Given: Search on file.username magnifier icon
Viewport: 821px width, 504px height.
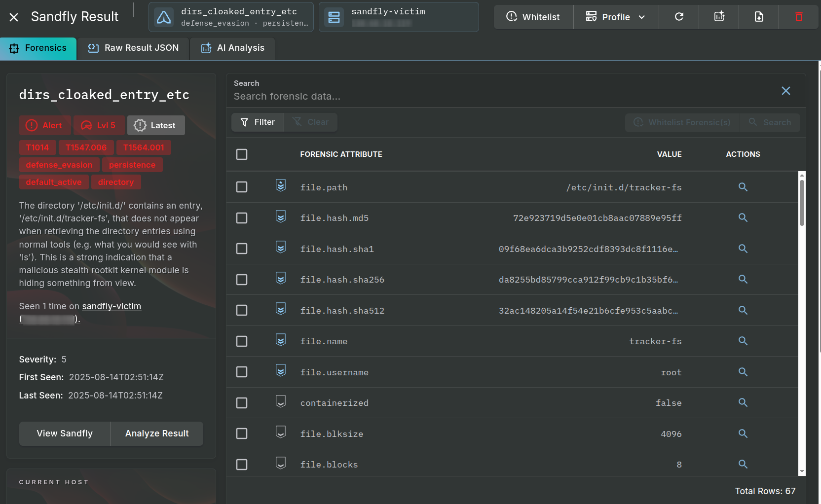Looking at the screenshot, I should click(743, 372).
